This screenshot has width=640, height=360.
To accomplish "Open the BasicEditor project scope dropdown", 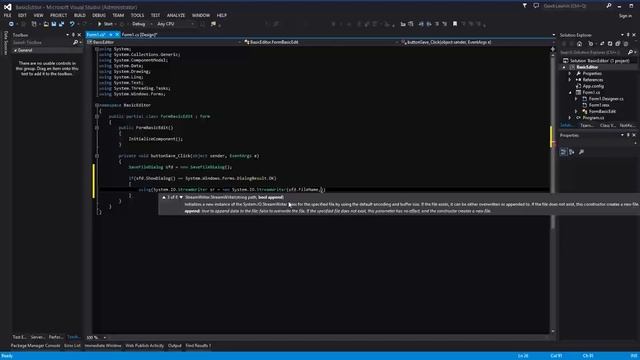I will 164,42.
